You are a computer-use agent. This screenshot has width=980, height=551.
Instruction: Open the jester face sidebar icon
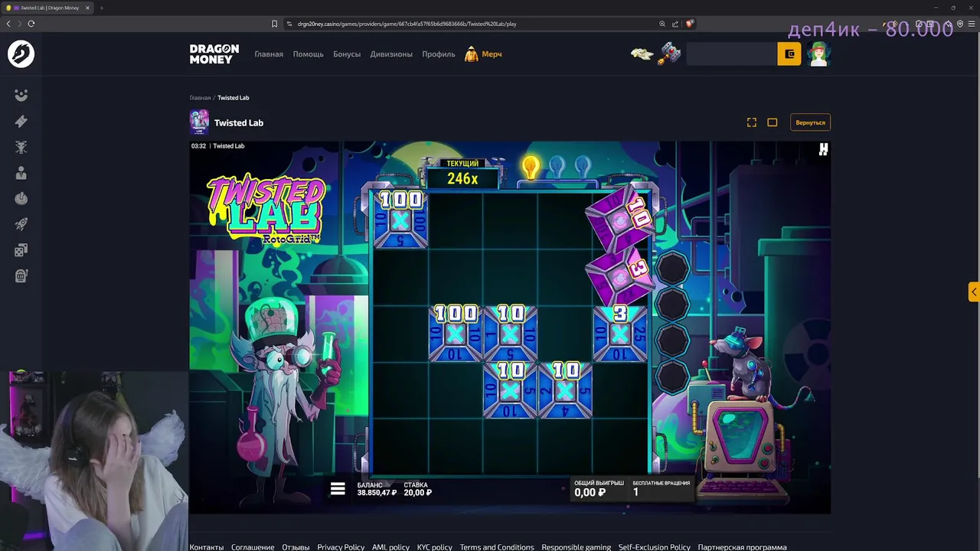pyautogui.click(x=21, y=95)
